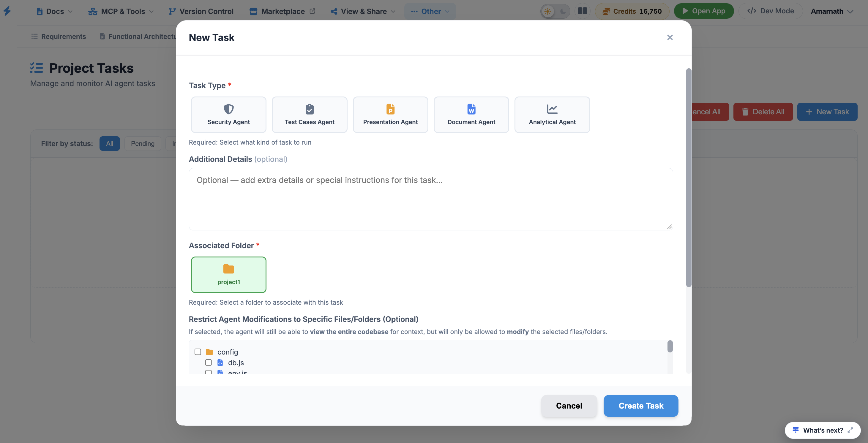The height and width of the screenshot is (443, 868).
Task: Expand the What's next panel arrows
Action: click(850, 430)
